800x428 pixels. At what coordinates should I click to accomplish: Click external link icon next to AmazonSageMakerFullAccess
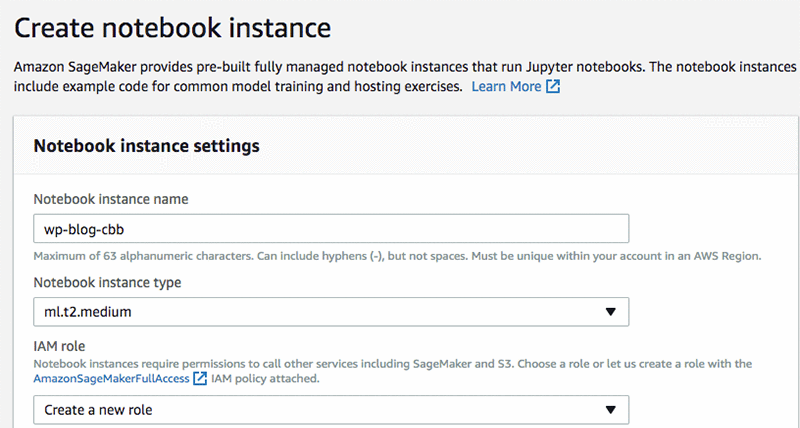click(200, 379)
